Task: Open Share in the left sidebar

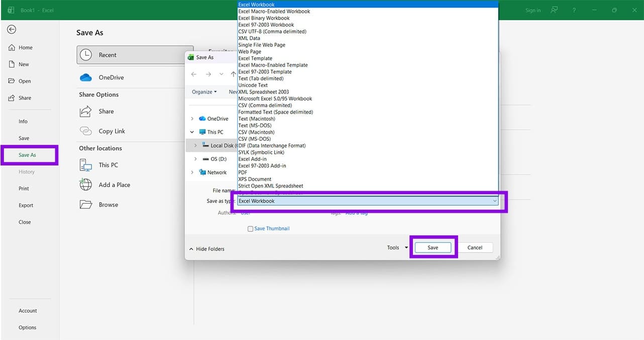Action: coord(20,98)
